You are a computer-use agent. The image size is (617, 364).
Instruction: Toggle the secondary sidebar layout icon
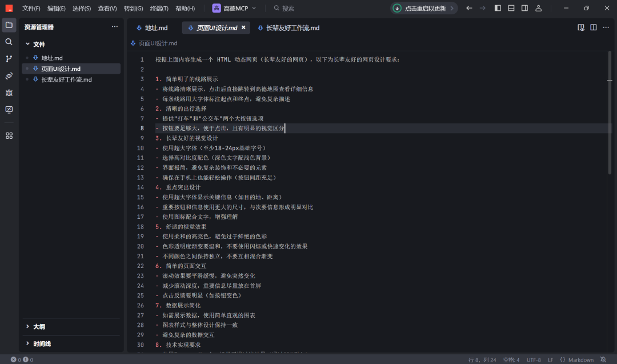[524, 8]
